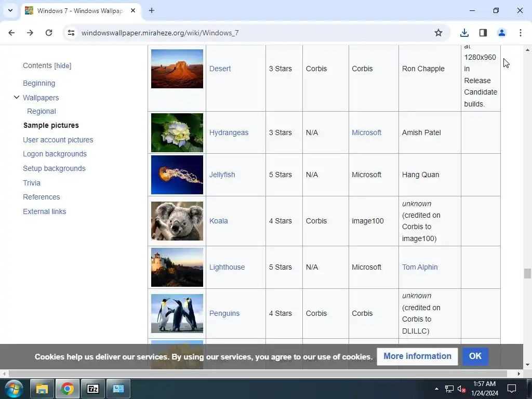Open the Penguins wallpaper link
Image resolution: width=532 pixels, height=399 pixels.
(x=224, y=313)
